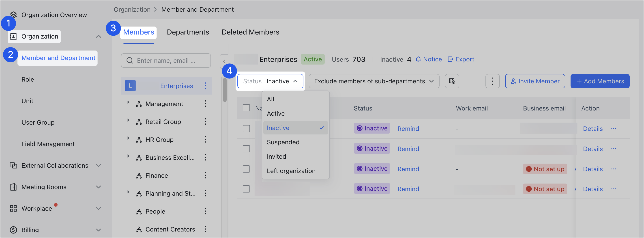Image resolution: width=644 pixels, height=238 pixels.
Task: Check the fourth Inactive member row checkbox
Action: [246, 189]
